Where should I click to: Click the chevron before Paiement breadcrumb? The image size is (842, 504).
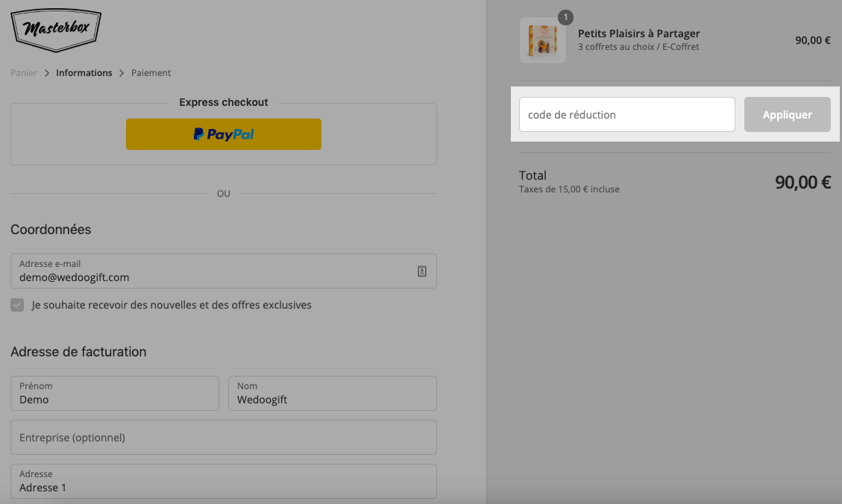point(122,73)
